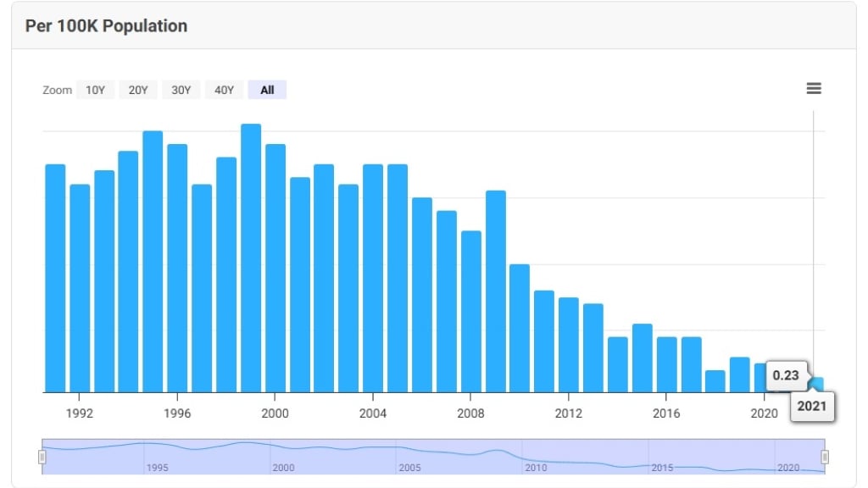Viewport: 868px width, 488px height.
Task: Click the 1991 first bar
Action: [55, 279]
